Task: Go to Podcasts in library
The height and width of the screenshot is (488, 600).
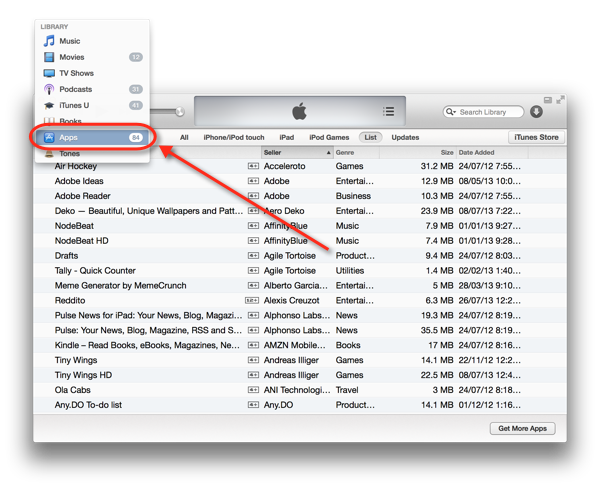Action: click(75, 89)
